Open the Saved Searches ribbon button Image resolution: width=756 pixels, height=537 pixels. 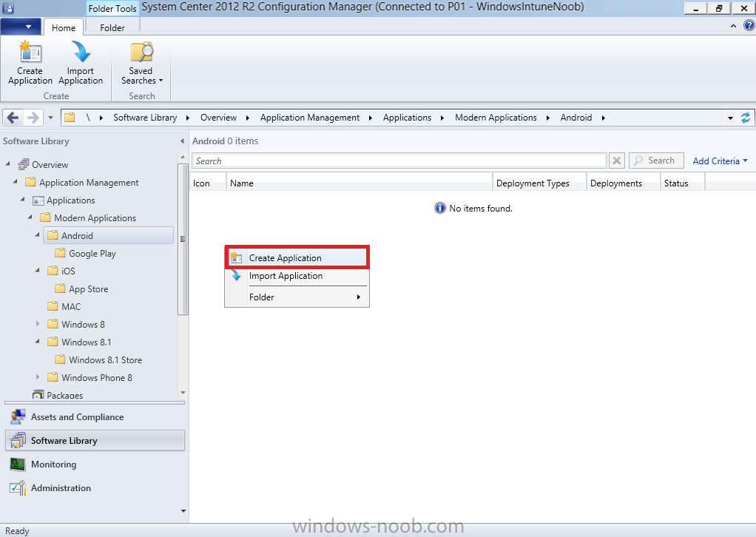[x=142, y=63]
